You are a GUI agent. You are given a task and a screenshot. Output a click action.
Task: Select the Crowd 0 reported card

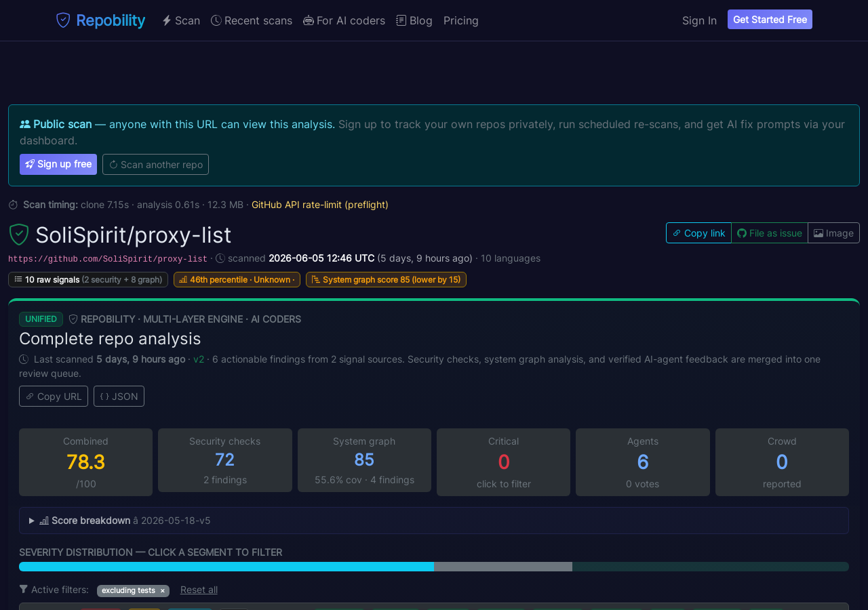(782, 462)
